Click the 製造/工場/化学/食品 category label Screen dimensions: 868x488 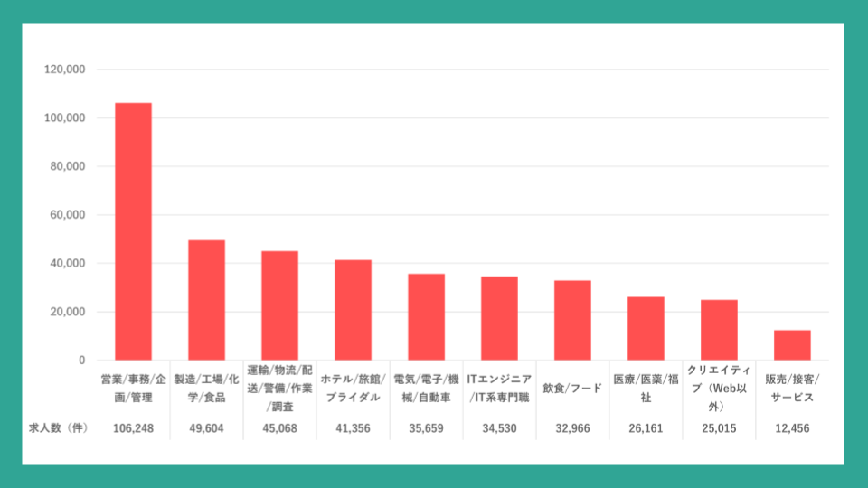206,388
